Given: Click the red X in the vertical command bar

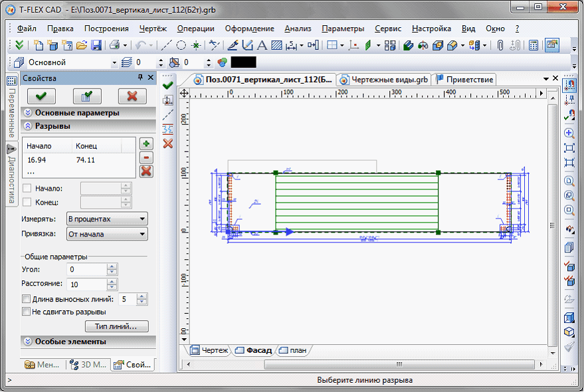Looking at the screenshot, I should pyautogui.click(x=168, y=144).
